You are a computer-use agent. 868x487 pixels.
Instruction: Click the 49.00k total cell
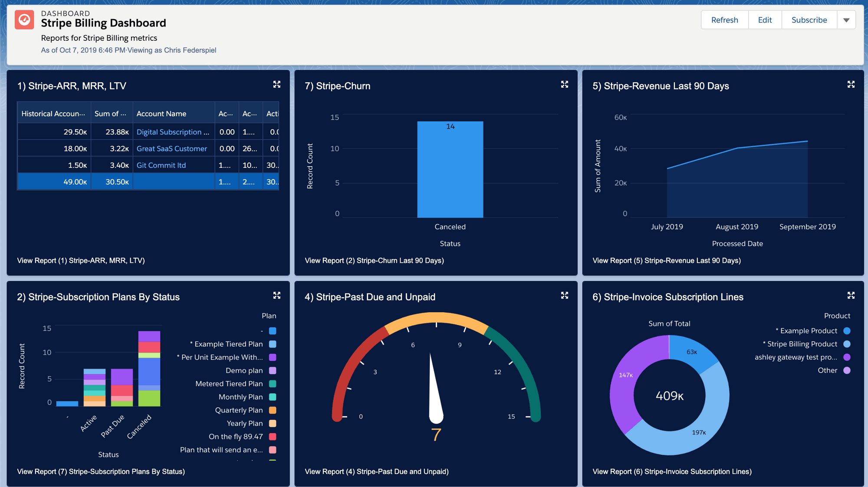pos(54,182)
